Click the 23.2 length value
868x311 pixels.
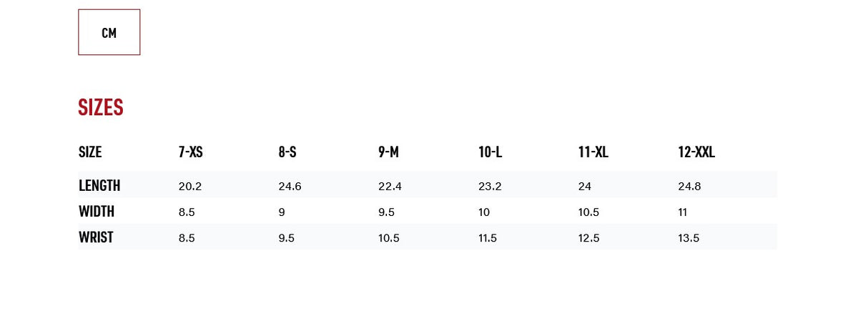click(490, 186)
